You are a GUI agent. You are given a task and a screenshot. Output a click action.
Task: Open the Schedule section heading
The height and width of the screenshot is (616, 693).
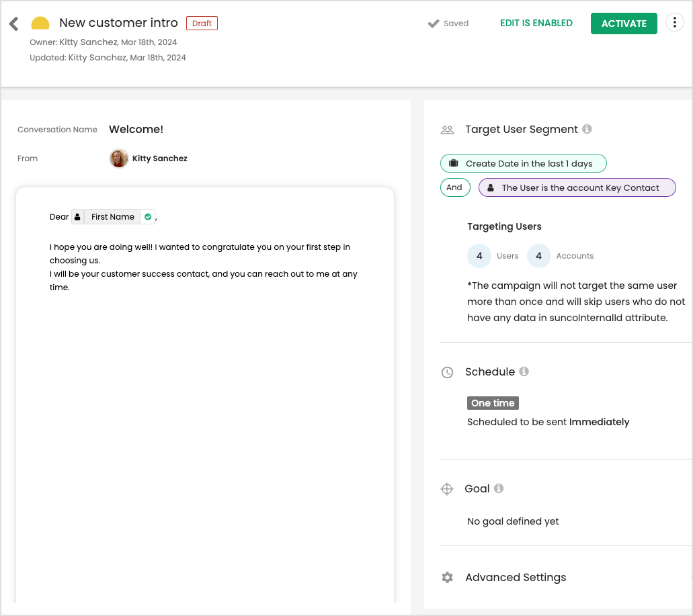(x=490, y=371)
